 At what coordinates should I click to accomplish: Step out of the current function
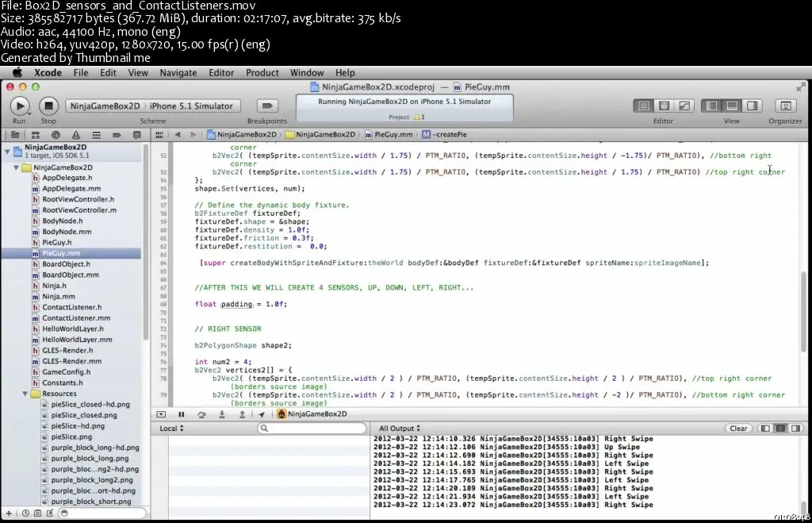tap(242, 414)
